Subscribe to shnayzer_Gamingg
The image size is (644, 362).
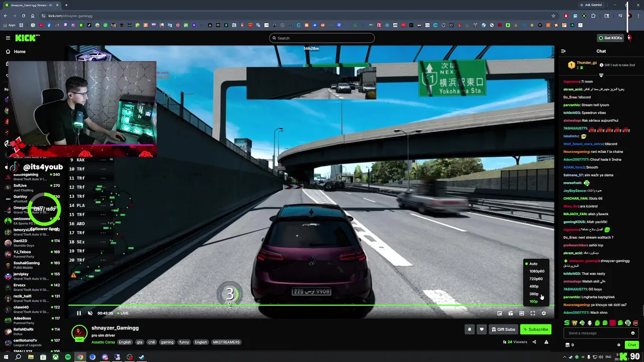point(536,329)
